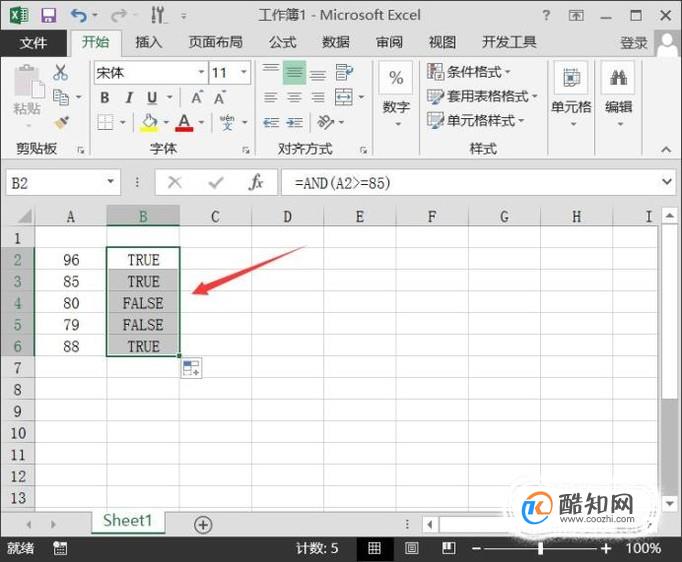
Task: Click Merge and Center icon
Action: coord(344,97)
